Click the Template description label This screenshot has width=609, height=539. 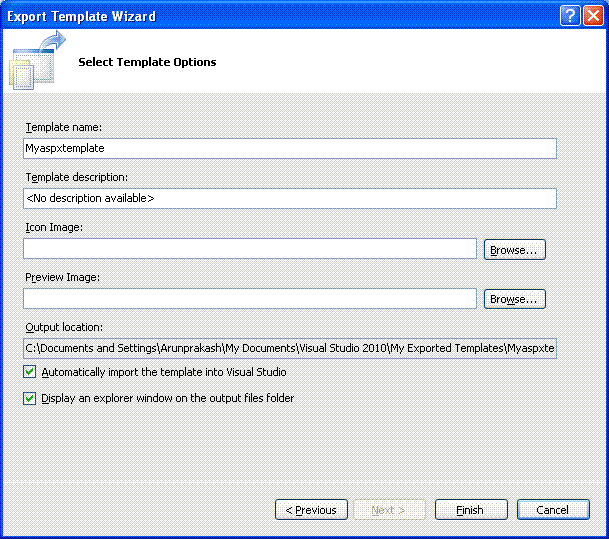pos(77,177)
